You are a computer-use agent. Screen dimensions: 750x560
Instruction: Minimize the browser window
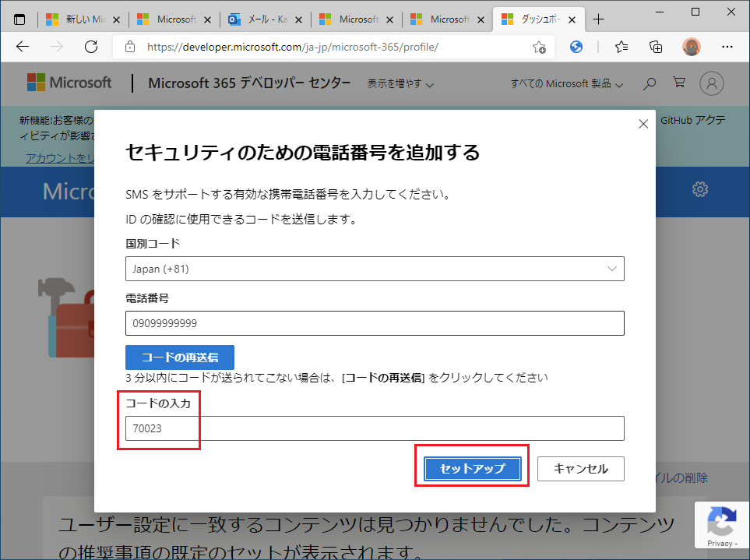(x=660, y=12)
